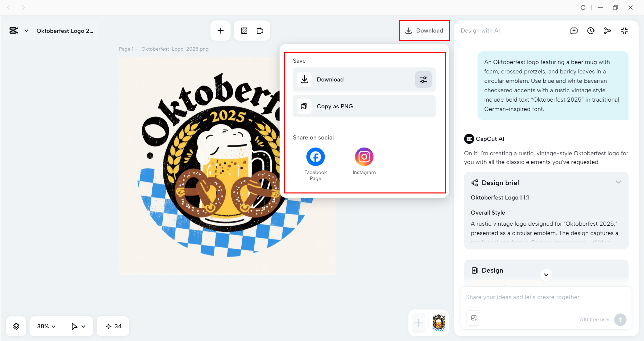Click the user prompt message bubble
Screen dimensions: 644x341
point(553,86)
